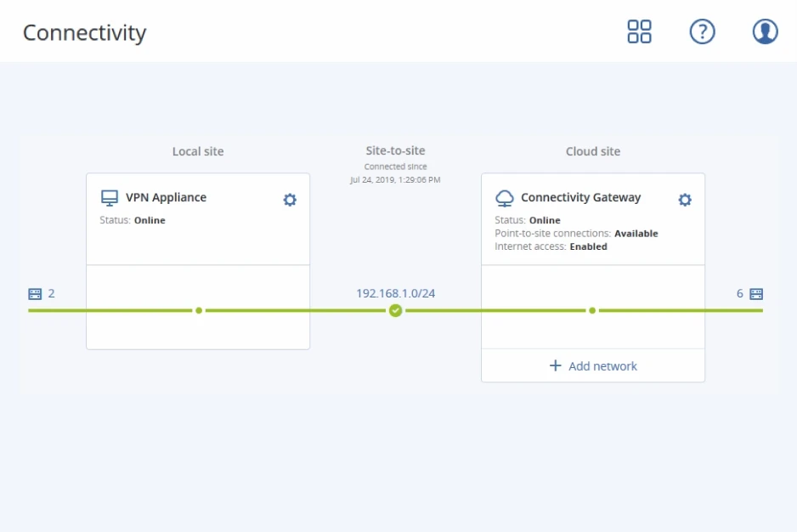Viewport: 797px width, 532px height.
Task: Select the VPN Appliance title
Action: click(x=166, y=197)
